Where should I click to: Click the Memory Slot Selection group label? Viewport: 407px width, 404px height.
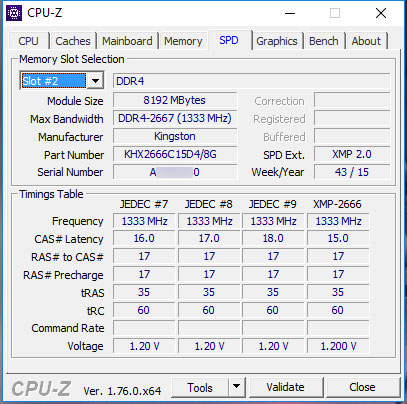coord(72,59)
